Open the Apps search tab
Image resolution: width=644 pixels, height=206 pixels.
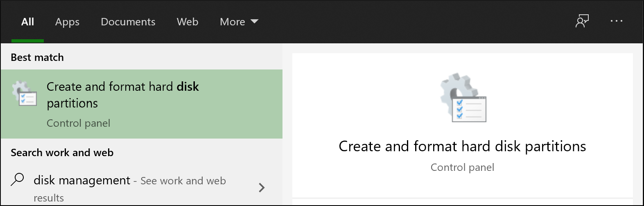[67, 22]
